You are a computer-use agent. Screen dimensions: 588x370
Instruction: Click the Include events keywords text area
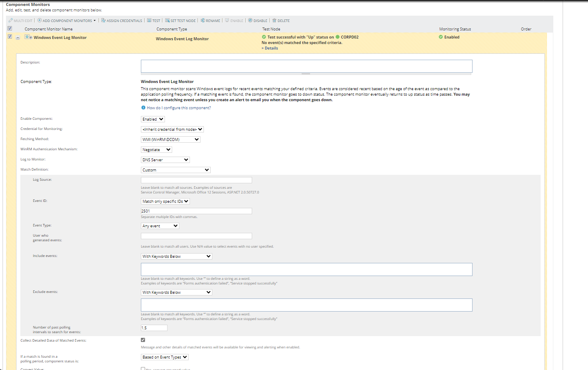click(306, 270)
